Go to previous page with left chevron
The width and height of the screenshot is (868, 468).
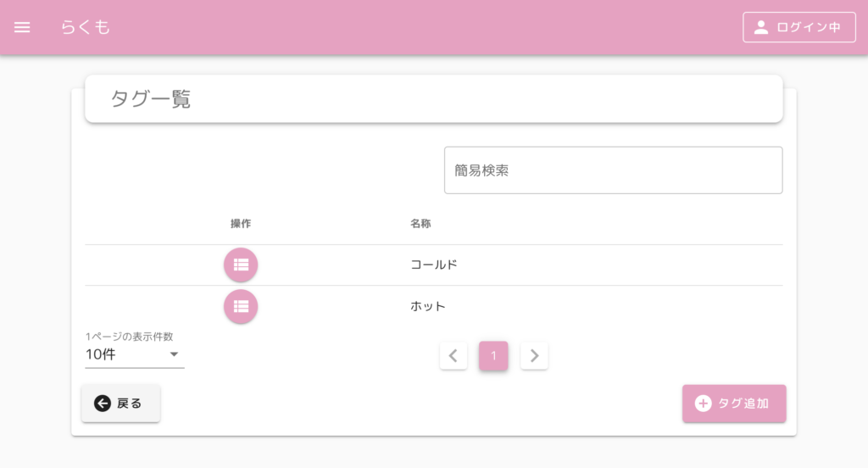point(453,355)
